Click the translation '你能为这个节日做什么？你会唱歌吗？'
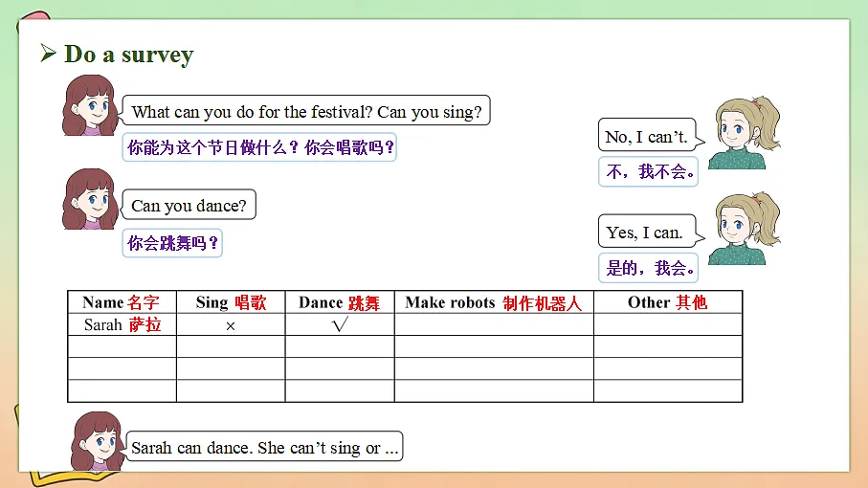The height and width of the screenshot is (488, 868). point(259,147)
